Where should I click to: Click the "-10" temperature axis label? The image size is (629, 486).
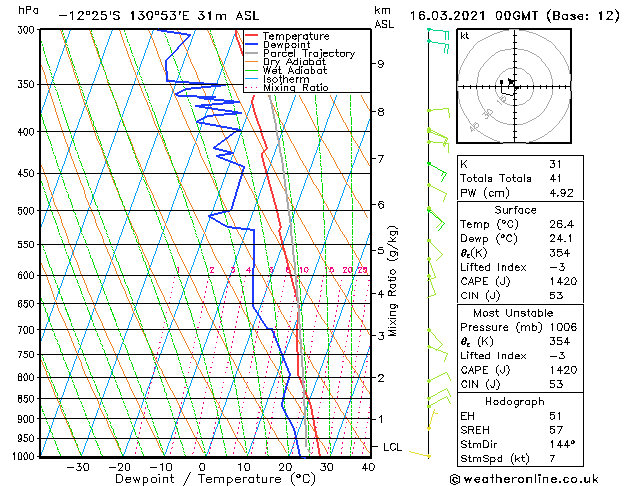pos(161,468)
